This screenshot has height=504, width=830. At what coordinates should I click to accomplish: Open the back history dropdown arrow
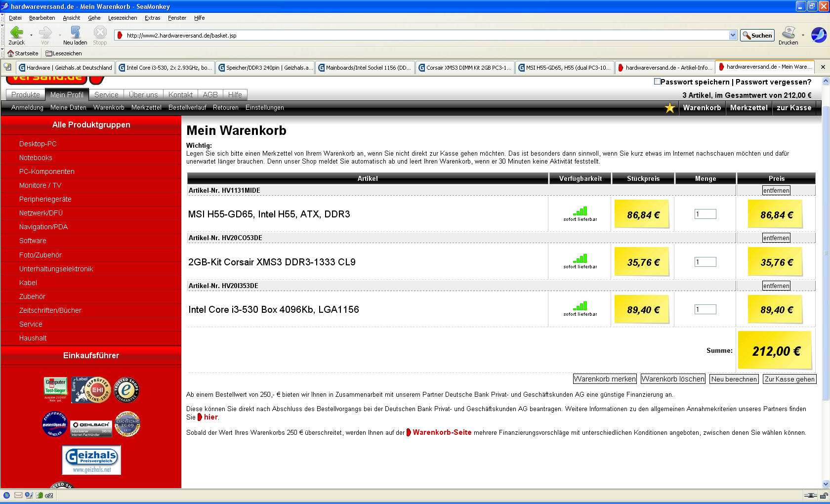coord(31,35)
